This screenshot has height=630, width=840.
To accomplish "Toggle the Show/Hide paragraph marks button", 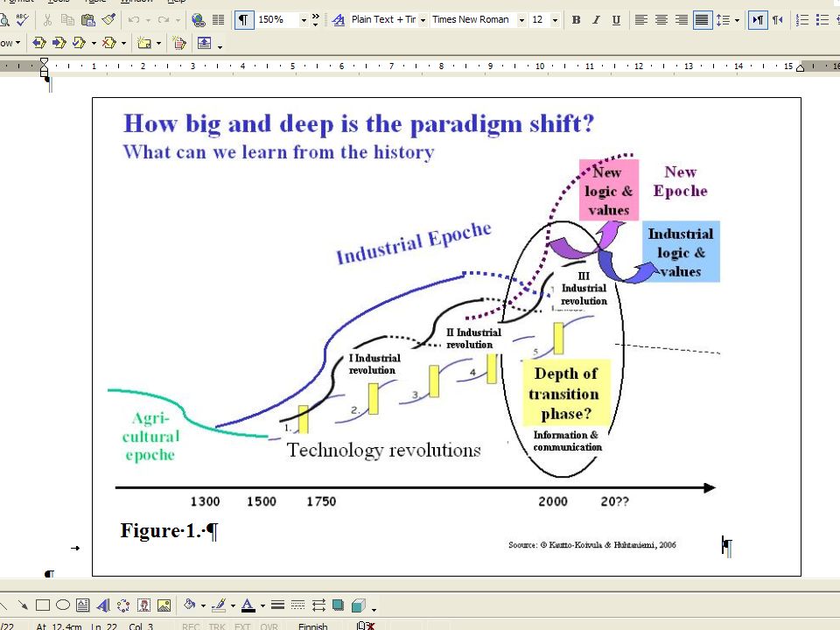I will (x=244, y=20).
